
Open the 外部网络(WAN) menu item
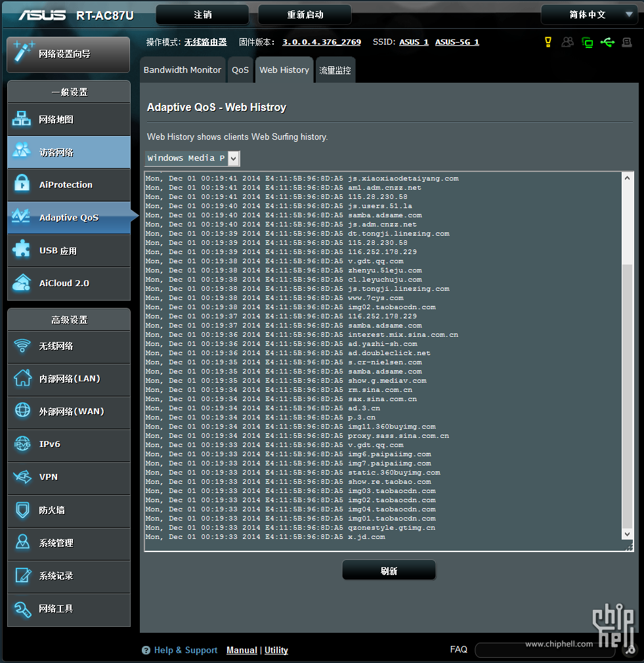69,412
